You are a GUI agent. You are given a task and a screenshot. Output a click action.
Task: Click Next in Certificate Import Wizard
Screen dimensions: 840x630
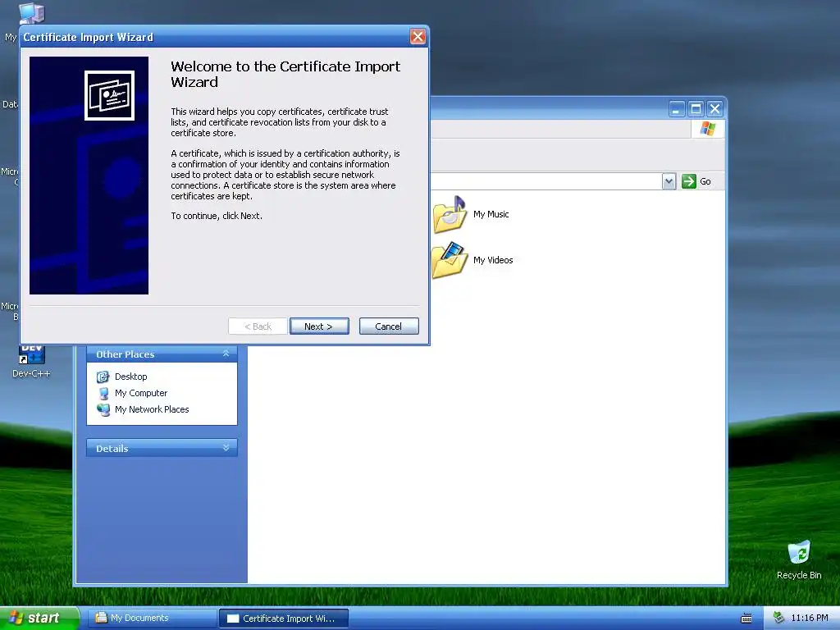click(x=319, y=326)
